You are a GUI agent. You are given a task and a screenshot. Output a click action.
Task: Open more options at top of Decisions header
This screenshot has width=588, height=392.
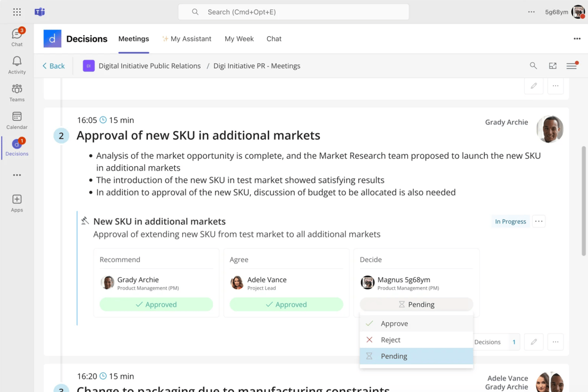coord(577,39)
